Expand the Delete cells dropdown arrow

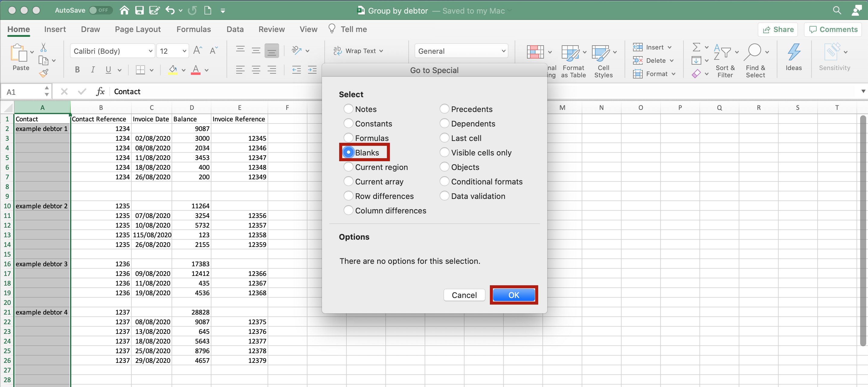671,61
